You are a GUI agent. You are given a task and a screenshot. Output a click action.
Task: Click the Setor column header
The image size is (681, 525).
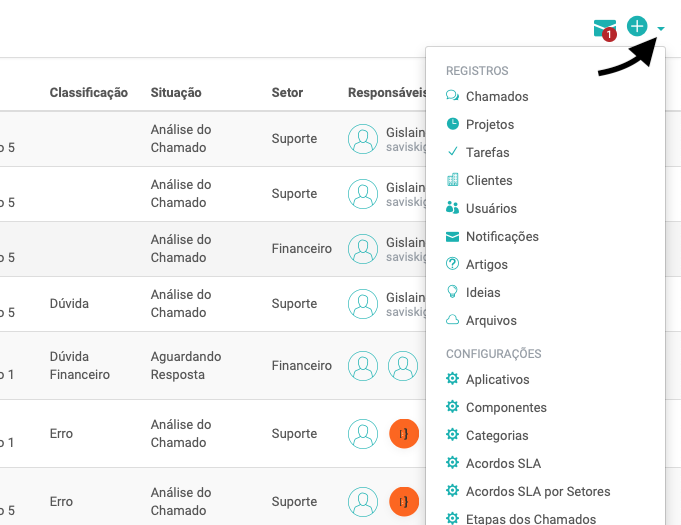[287, 93]
